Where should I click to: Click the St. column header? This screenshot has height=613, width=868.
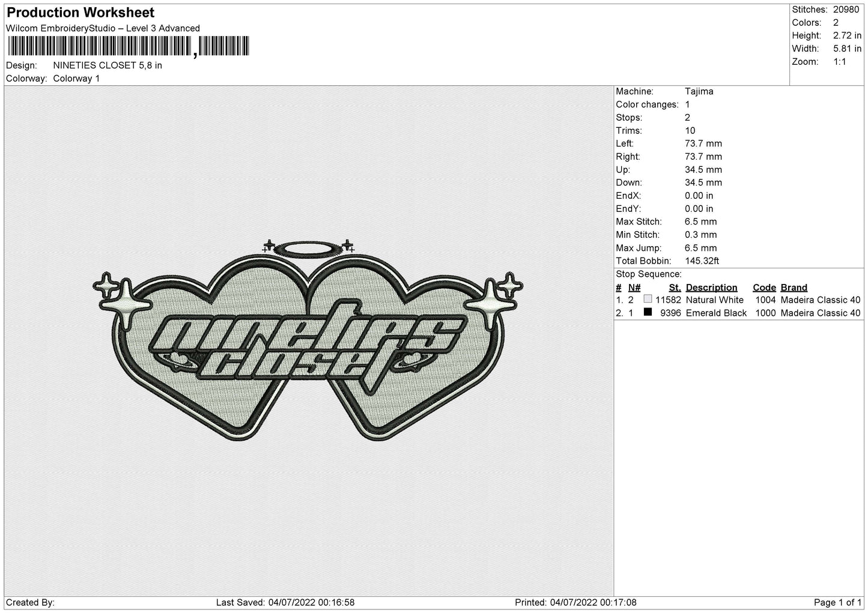tap(675, 287)
